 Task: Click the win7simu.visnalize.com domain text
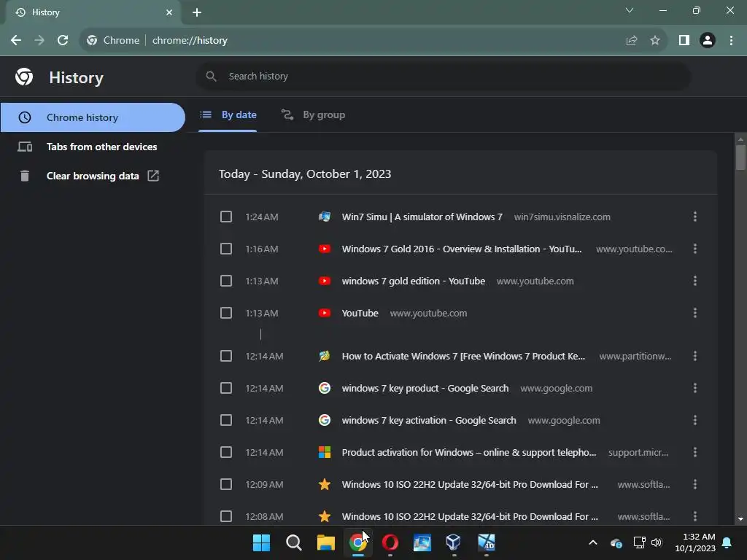click(x=562, y=217)
